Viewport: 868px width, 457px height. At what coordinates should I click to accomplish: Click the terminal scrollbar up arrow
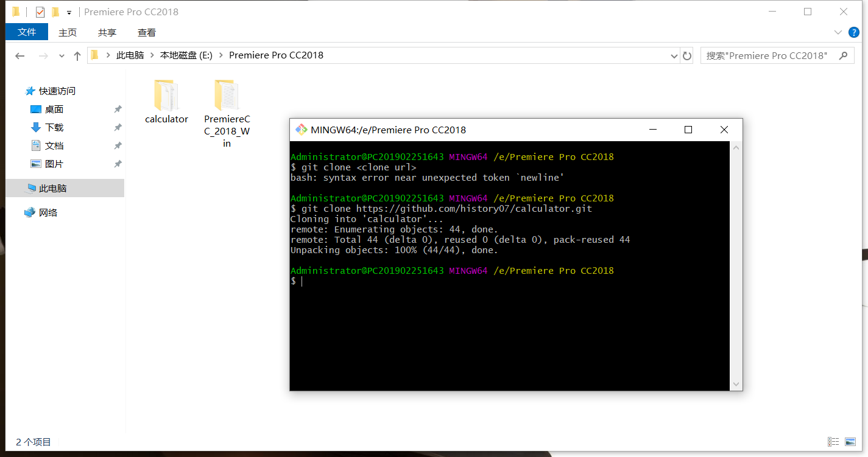pos(736,148)
